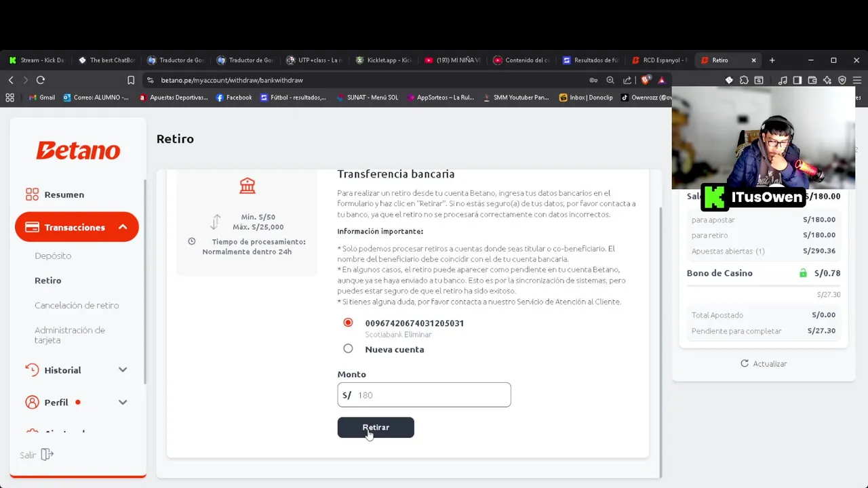The height and width of the screenshot is (488, 868).
Task: Select the Scotiabank account radio button
Action: [348, 323]
